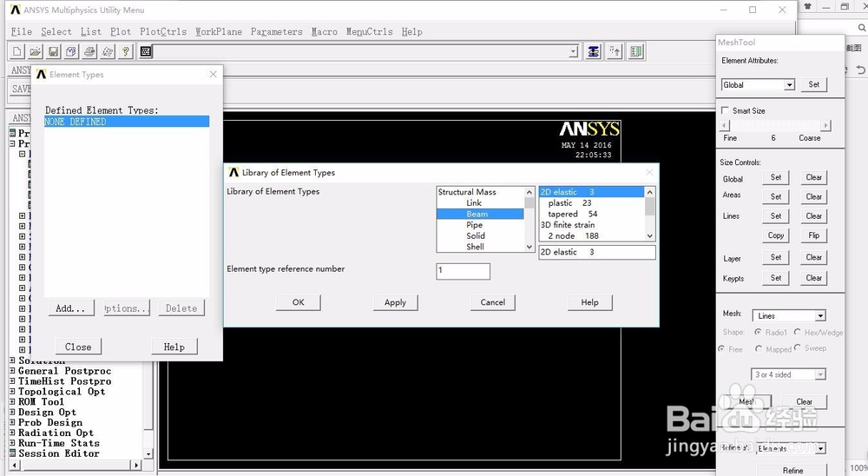This screenshot has height=476, width=868.
Task: Click the Smart Size slider track
Action: [x=775, y=125]
